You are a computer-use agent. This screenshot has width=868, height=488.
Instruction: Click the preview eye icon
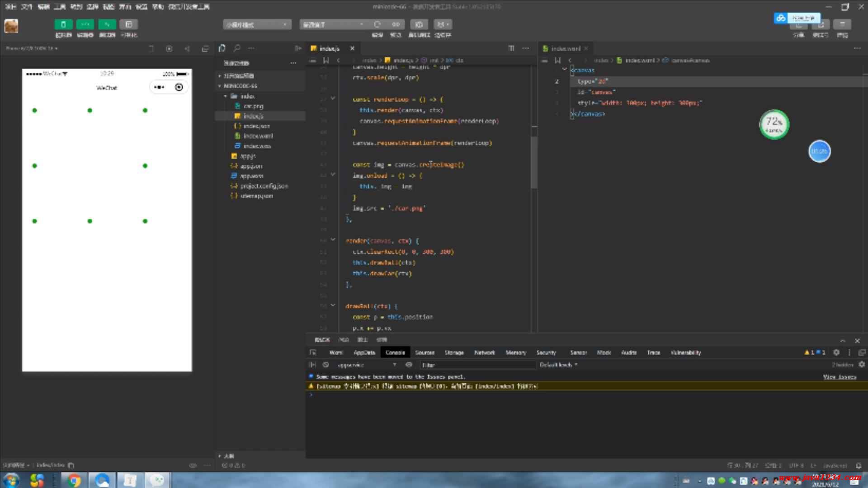[x=396, y=24]
